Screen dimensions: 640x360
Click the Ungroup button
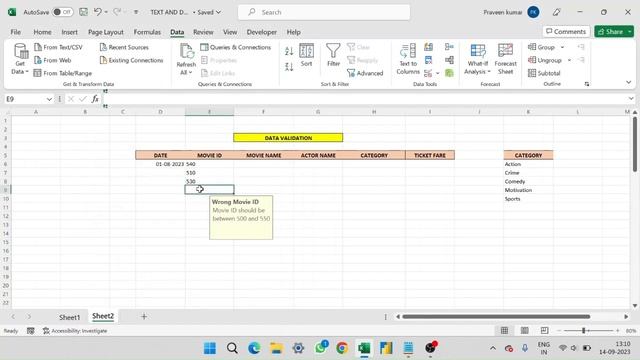(545, 60)
